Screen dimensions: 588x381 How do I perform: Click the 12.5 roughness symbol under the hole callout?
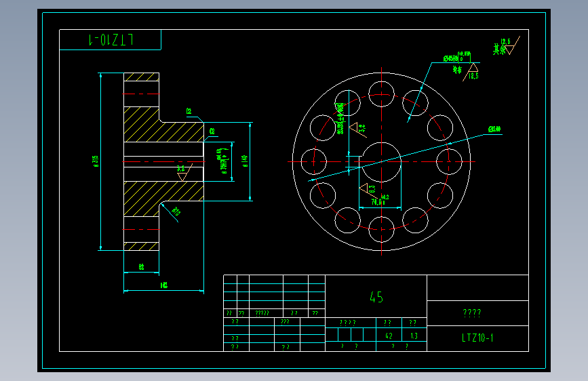[471, 73]
